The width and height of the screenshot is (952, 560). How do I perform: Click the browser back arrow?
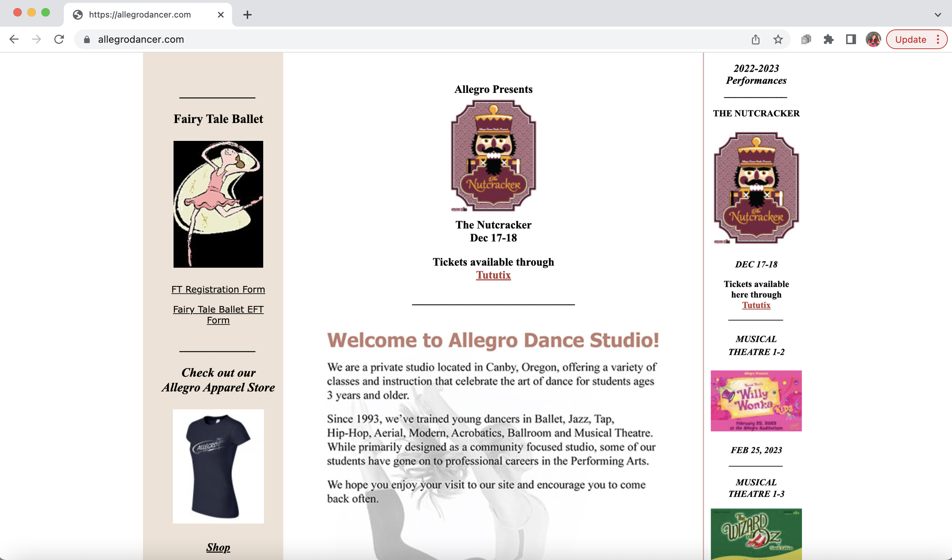pyautogui.click(x=14, y=39)
